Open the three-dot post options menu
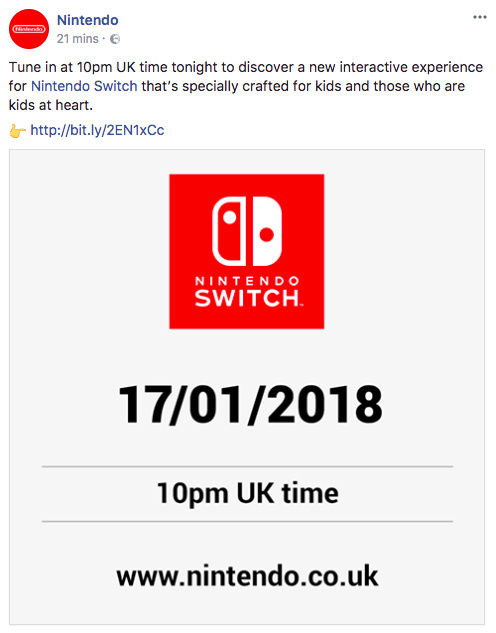 point(479,17)
